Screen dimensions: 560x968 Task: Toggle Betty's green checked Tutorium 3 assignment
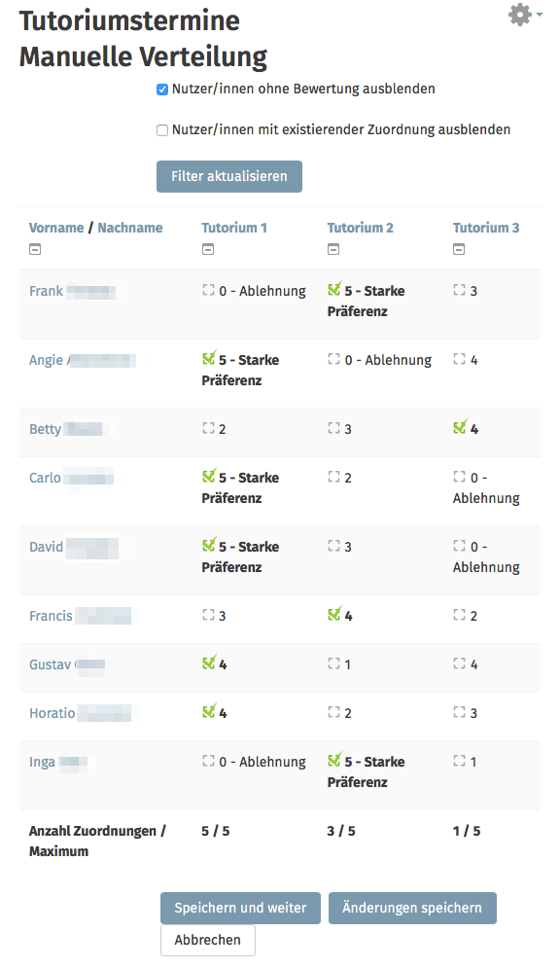click(460, 427)
